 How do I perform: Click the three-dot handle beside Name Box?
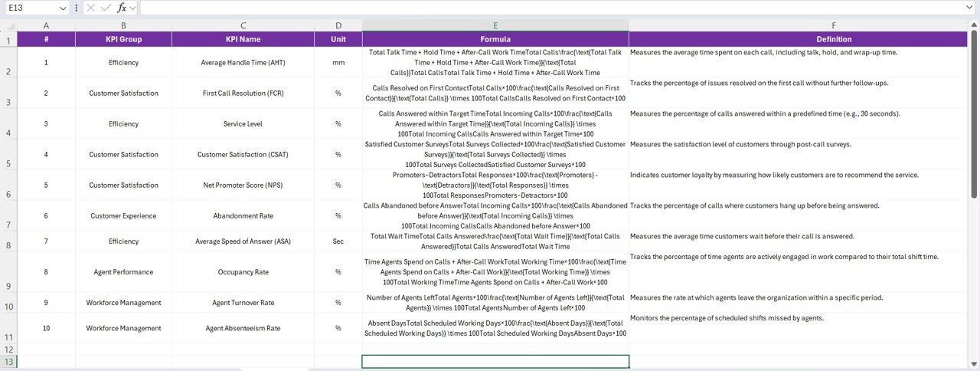click(x=76, y=8)
